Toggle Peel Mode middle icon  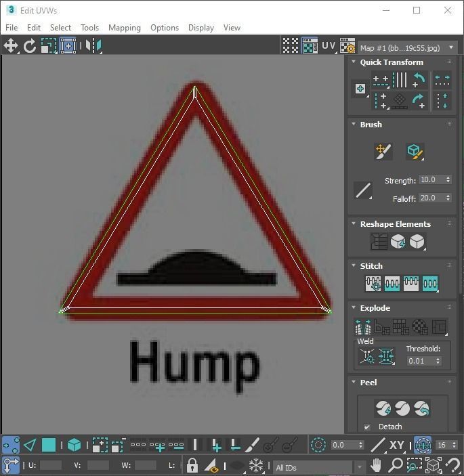click(x=402, y=408)
